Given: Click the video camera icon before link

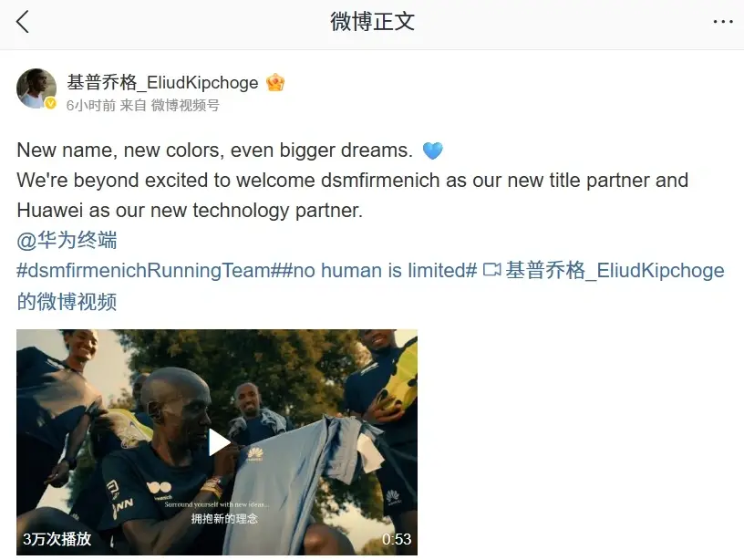Looking at the screenshot, I should (x=491, y=270).
